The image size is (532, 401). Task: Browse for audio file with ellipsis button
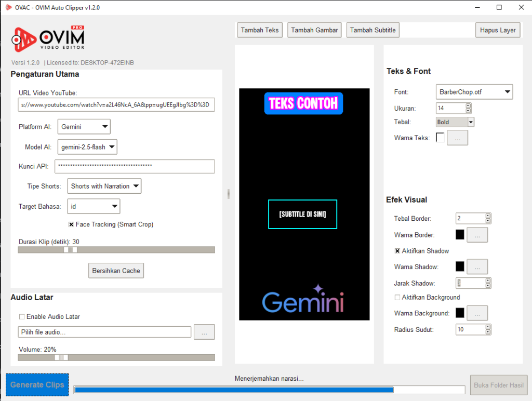(x=204, y=332)
